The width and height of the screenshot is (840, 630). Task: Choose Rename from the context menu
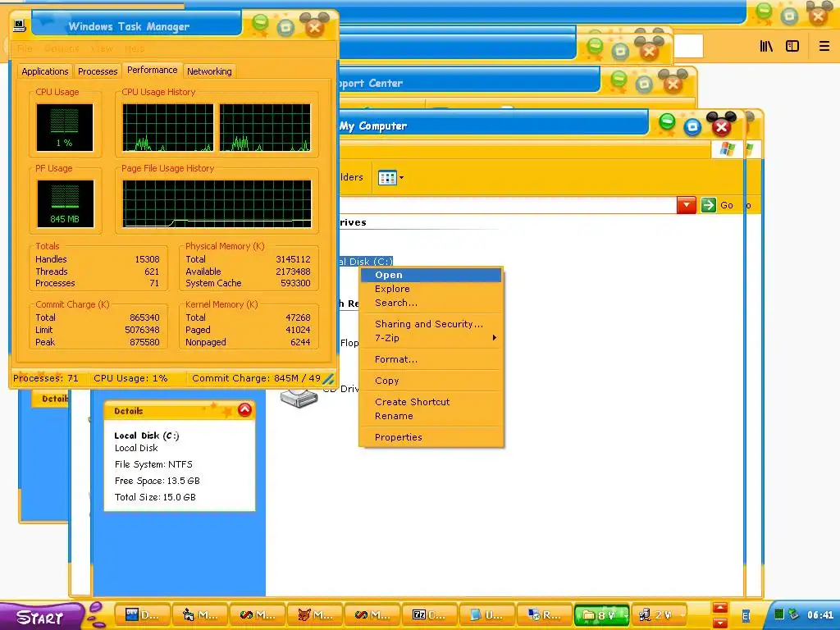431,416
